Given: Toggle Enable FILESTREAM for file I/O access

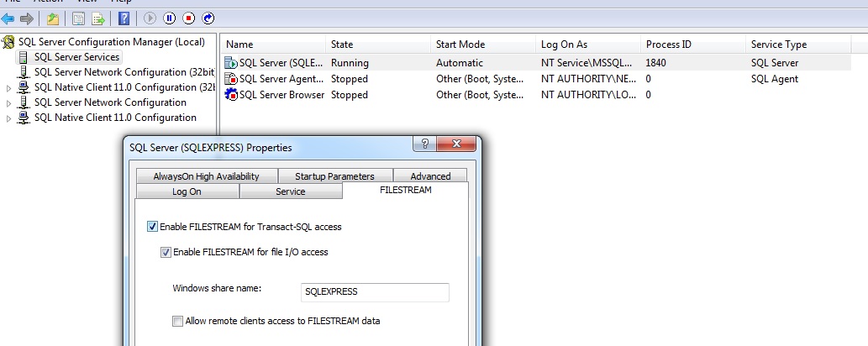Looking at the screenshot, I should point(166,253).
